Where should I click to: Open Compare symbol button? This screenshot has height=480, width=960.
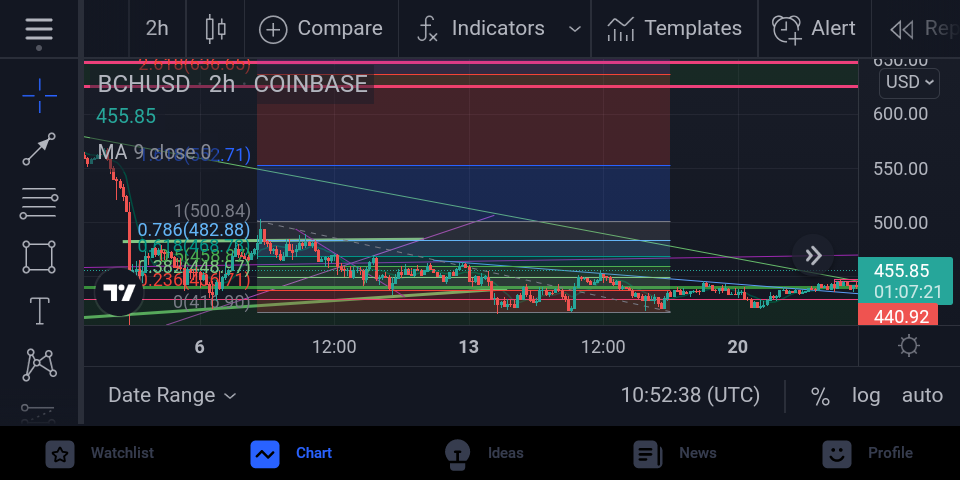321,29
